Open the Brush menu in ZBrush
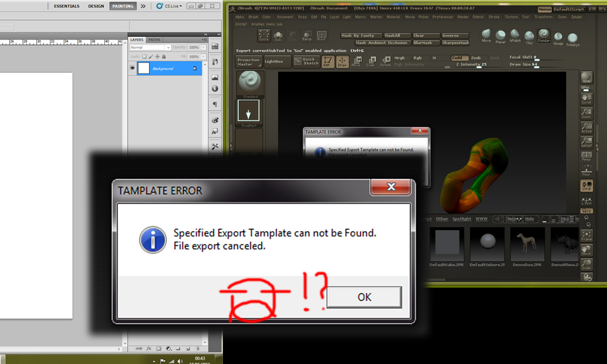The image size is (607, 364). [253, 17]
